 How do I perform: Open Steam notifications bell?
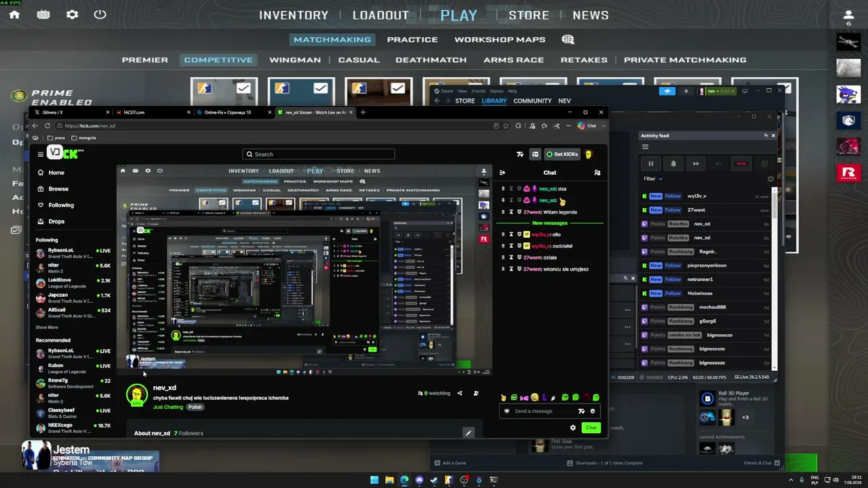(x=686, y=91)
